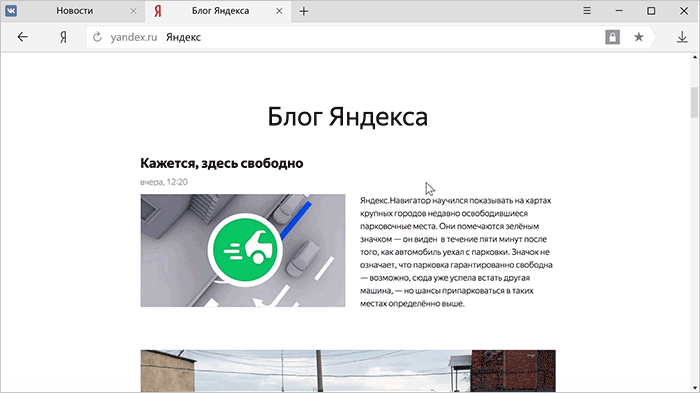Bookmark the page with the star icon
The height and width of the screenshot is (393, 700).
[639, 37]
